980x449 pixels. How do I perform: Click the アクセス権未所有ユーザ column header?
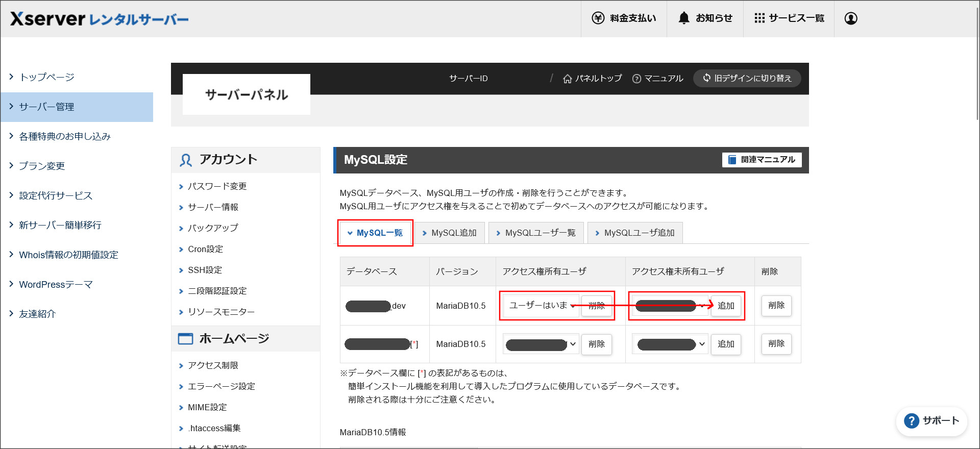click(x=690, y=271)
